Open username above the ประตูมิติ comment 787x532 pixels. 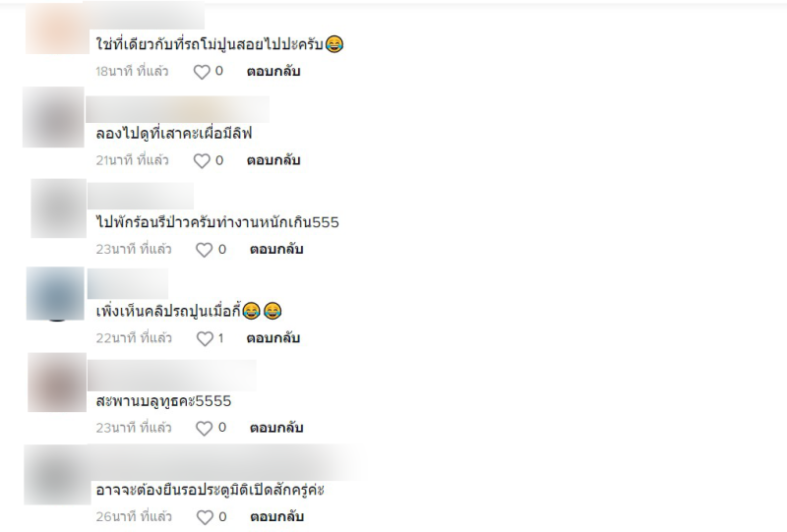(226, 463)
